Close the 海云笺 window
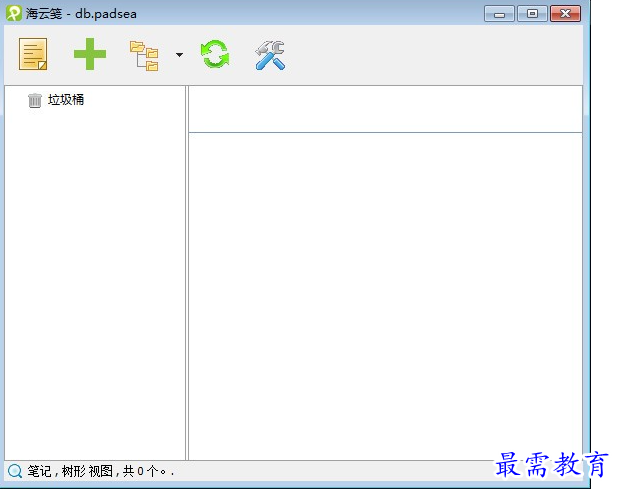Image resolution: width=617 pixels, height=496 pixels. coord(565,14)
